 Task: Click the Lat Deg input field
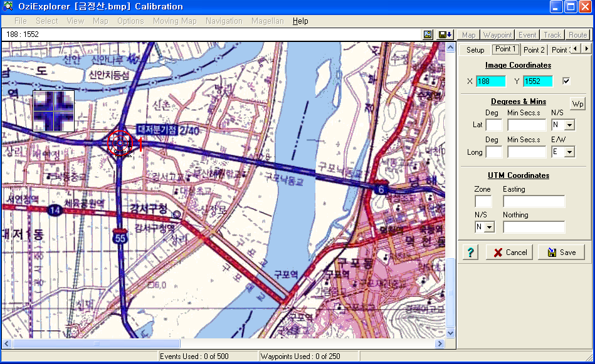click(x=494, y=125)
